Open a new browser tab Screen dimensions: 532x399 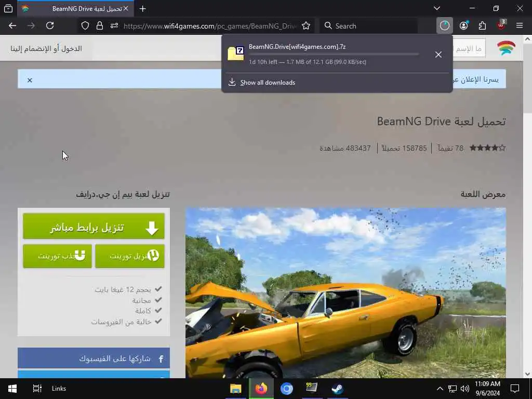[143, 8]
